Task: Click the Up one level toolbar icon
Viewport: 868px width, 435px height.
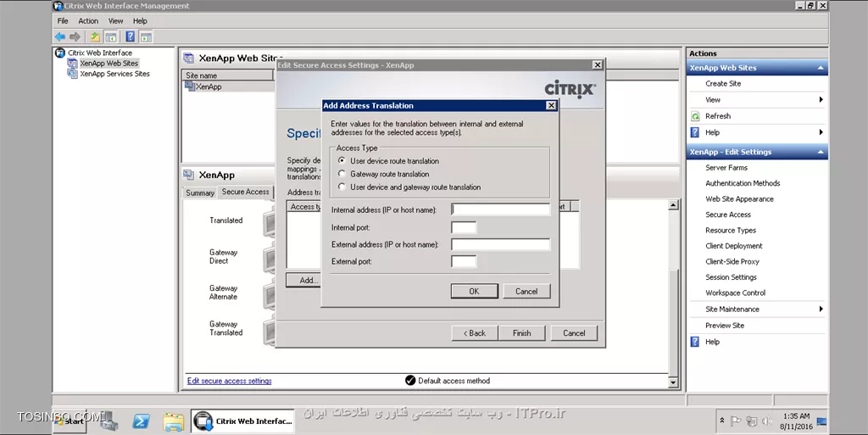Action: click(x=95, y=37)
